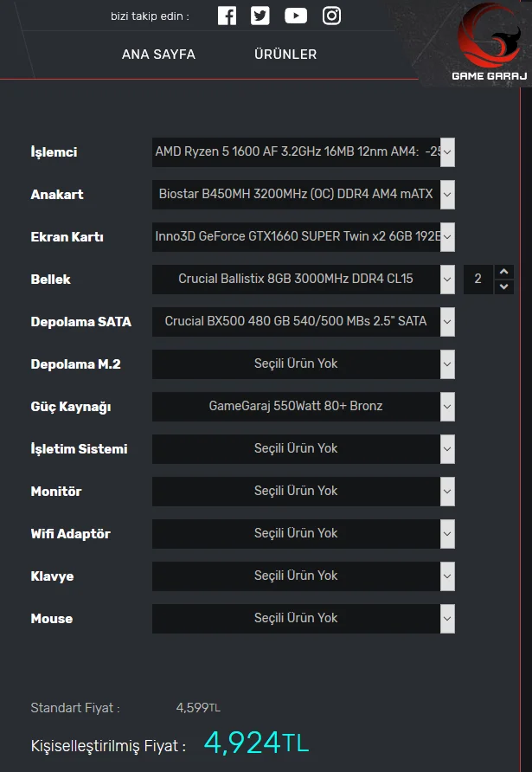Visit the Instagram profile icon

click(x=331, y=16)
